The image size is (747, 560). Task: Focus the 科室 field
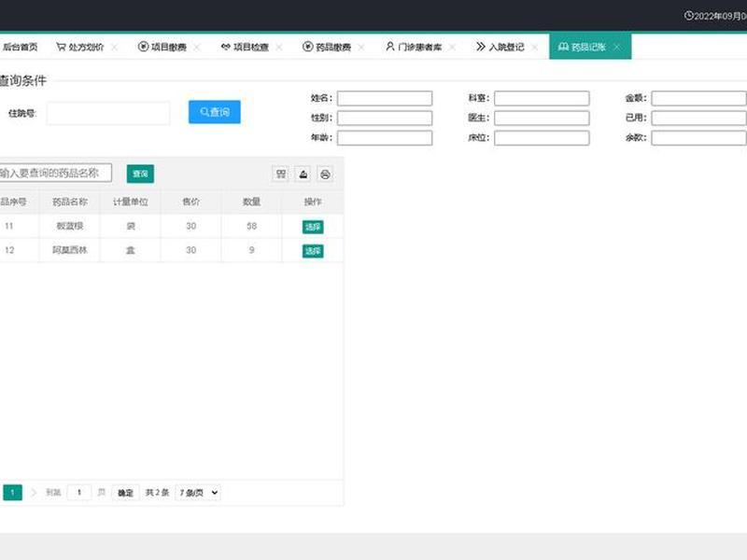[x=542, y=98]
